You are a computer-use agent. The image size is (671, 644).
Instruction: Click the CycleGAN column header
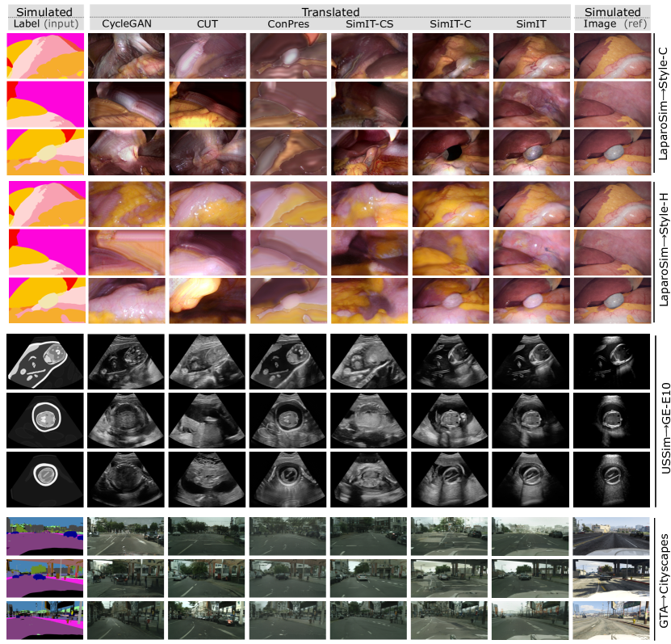pyautogui.click(x=127, y=24)
